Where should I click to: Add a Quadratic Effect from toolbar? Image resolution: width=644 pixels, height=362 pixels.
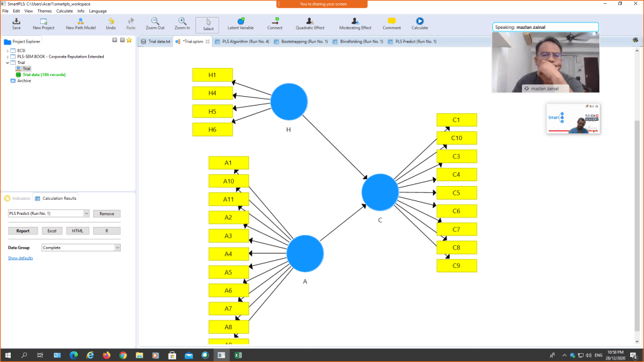pos(310,24)
